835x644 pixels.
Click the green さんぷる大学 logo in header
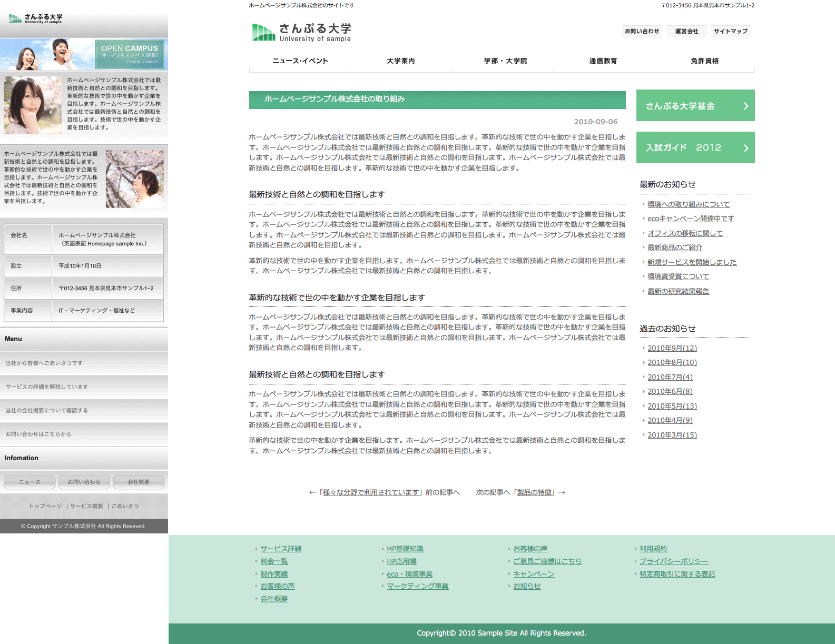click(301, 32)
